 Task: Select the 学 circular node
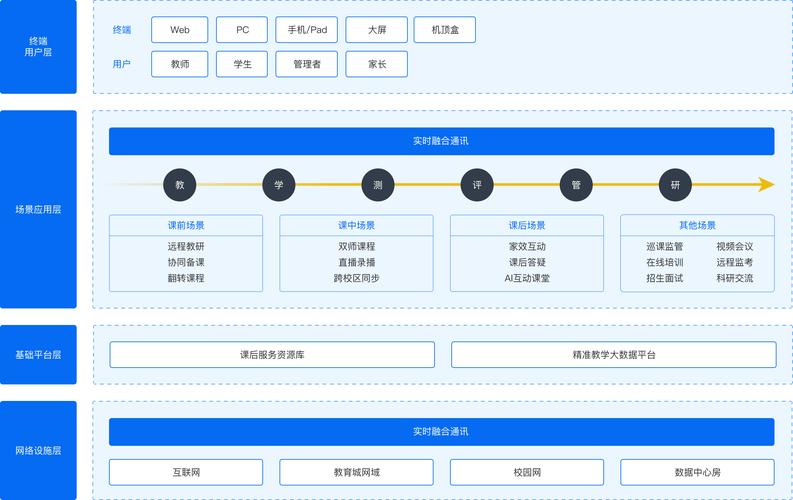[x=279, y=185]
